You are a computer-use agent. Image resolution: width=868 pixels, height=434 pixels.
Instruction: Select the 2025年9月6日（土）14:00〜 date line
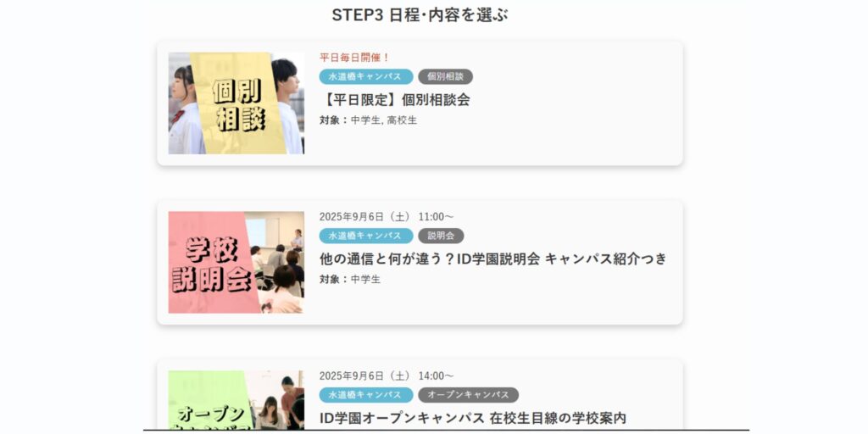point(387,376)
